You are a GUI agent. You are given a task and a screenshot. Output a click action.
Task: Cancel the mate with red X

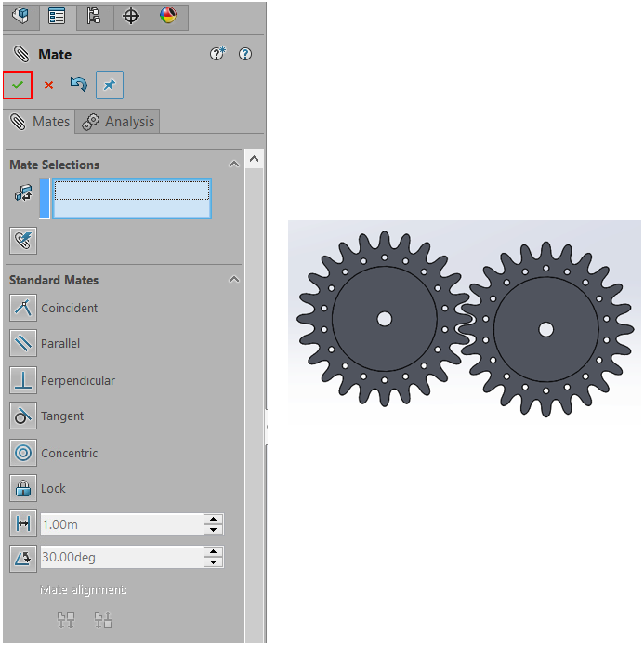[x=48, y=86]
